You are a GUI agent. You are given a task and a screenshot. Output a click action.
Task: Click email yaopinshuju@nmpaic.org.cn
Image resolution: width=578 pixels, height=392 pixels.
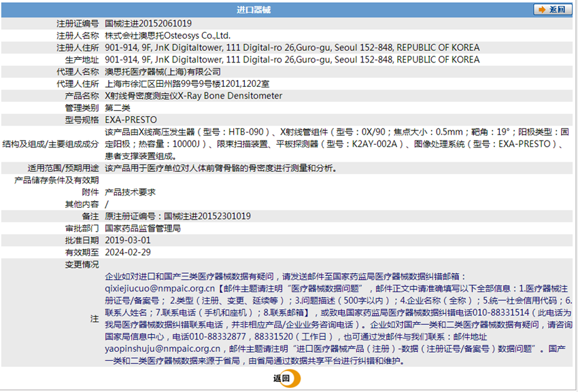[x=163, y=349]
